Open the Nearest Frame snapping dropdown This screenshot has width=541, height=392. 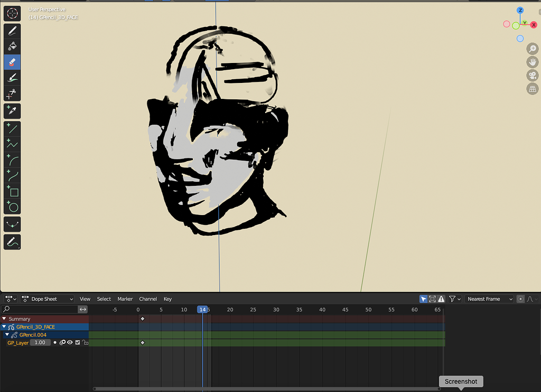[489, 299]
